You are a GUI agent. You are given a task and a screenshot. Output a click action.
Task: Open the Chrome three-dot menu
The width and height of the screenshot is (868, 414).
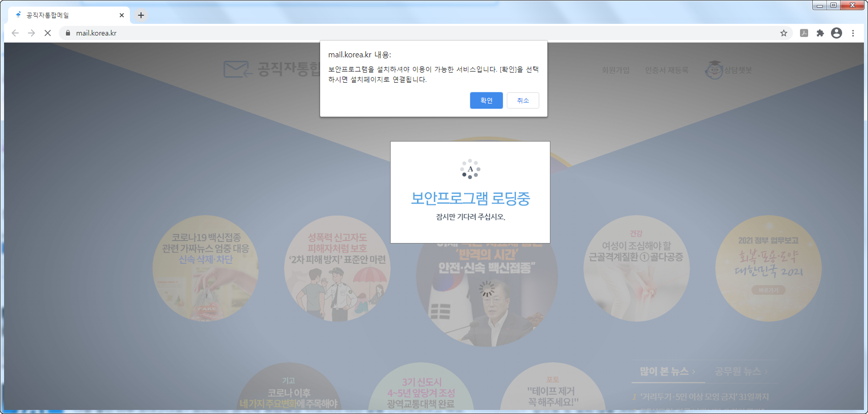coord(853,33)
